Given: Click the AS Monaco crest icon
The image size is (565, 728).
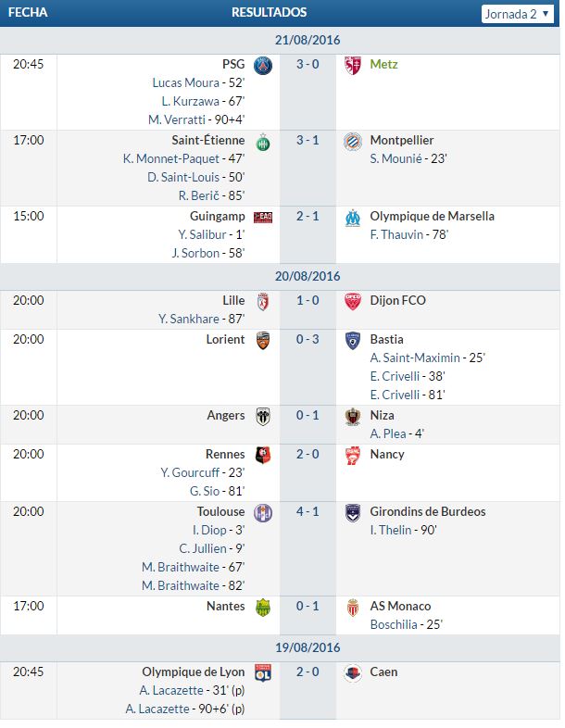Looking at the screenshot, I should point(352,608).
